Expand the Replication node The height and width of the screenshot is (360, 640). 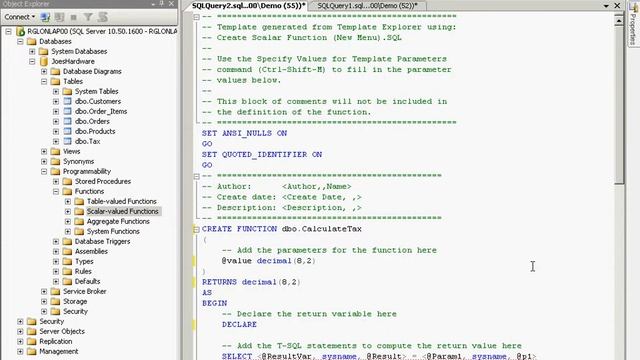point(20,341)
